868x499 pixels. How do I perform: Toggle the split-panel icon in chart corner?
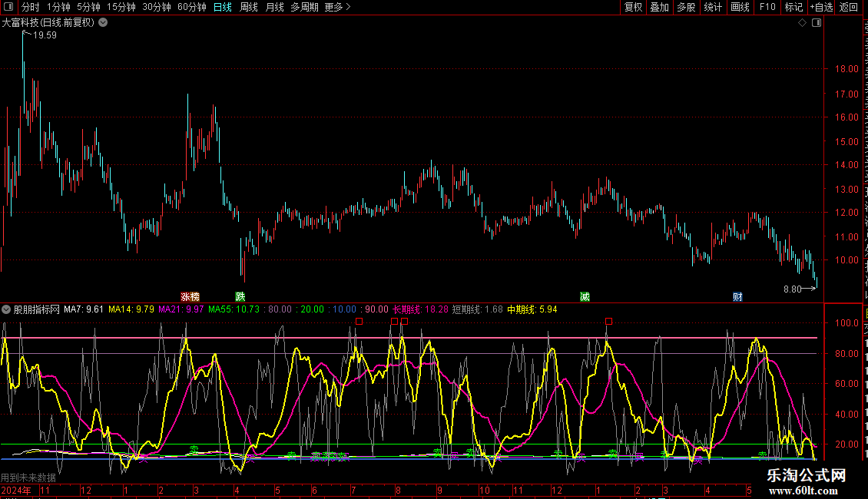(x=817, y=23)
